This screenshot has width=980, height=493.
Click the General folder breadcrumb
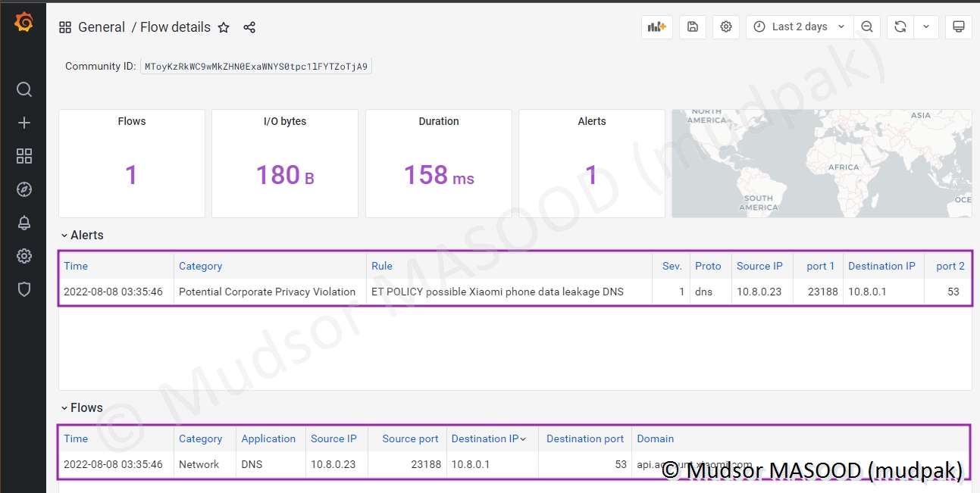(102, 27)
